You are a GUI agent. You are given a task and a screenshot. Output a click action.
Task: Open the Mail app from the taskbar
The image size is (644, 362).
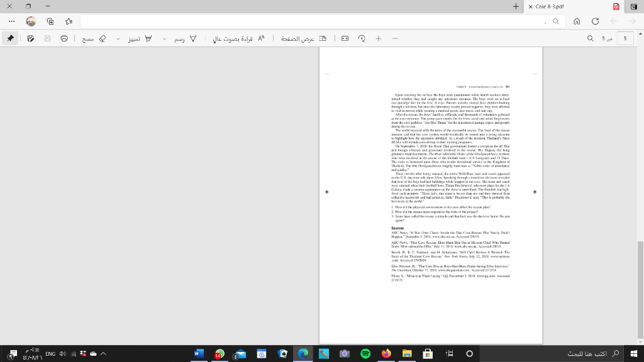(x=241, y=353)
